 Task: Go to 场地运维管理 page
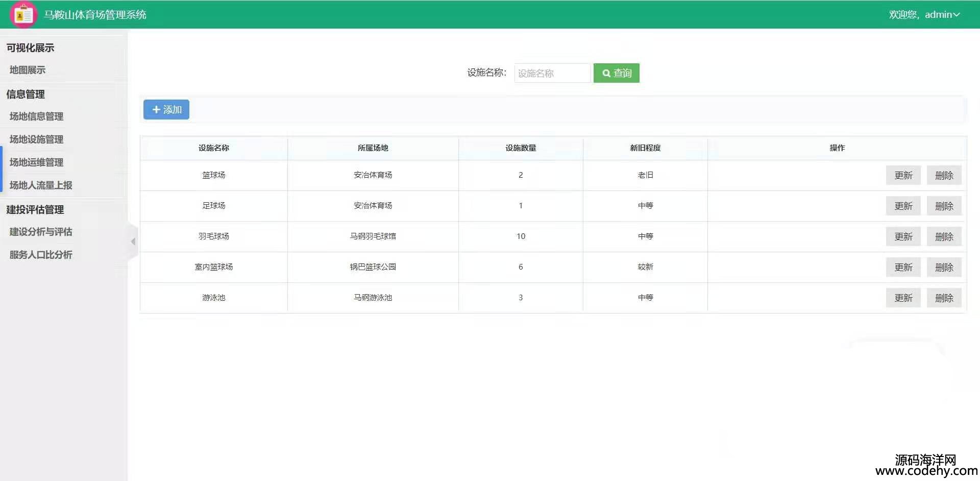(x=36, y=162)
